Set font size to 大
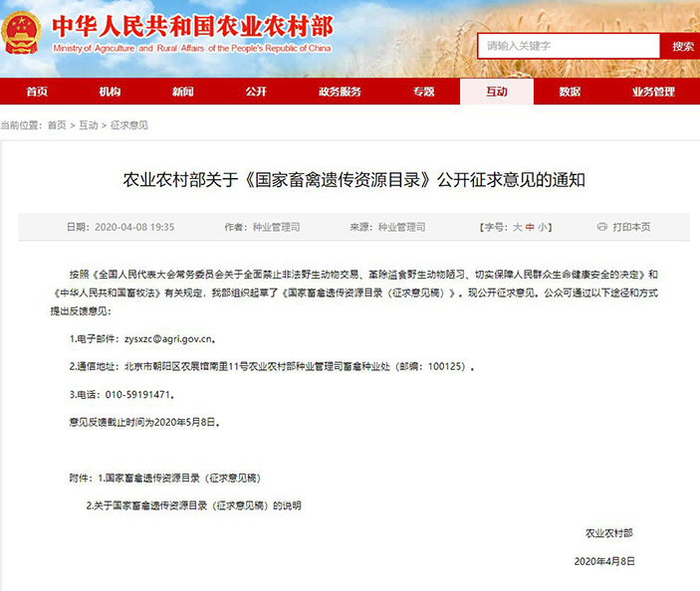Image resolution: width=700 pixels, height=591 pixels. click(x=517, y=227)
